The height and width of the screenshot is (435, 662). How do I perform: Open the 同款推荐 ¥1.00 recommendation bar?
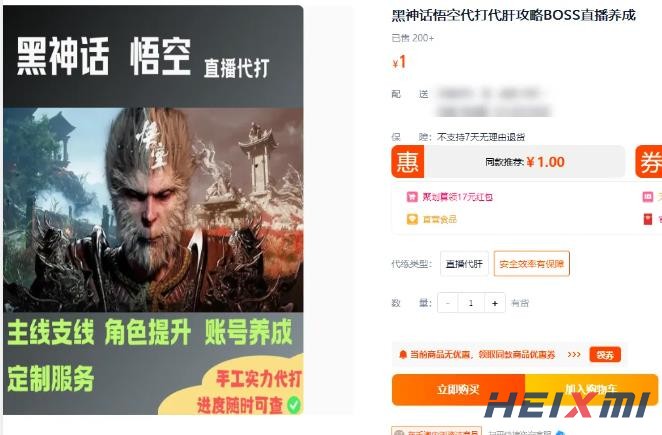pyautogui.click(x=524, y=162)
